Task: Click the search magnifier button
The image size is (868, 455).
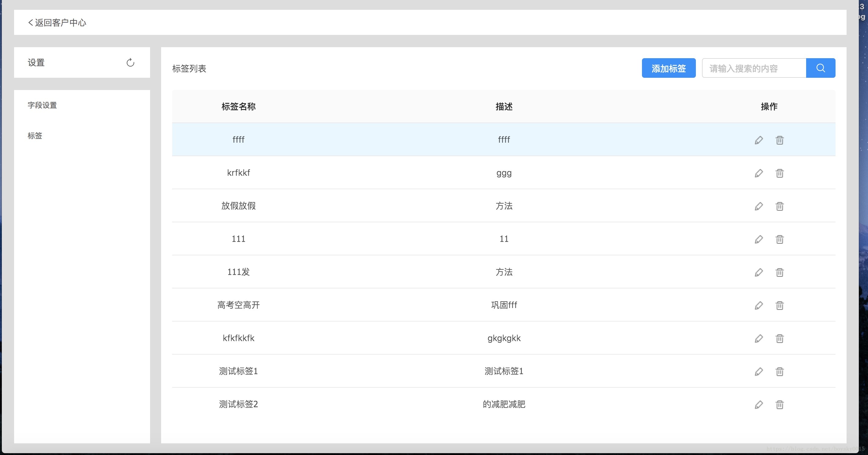Action: 821,68
